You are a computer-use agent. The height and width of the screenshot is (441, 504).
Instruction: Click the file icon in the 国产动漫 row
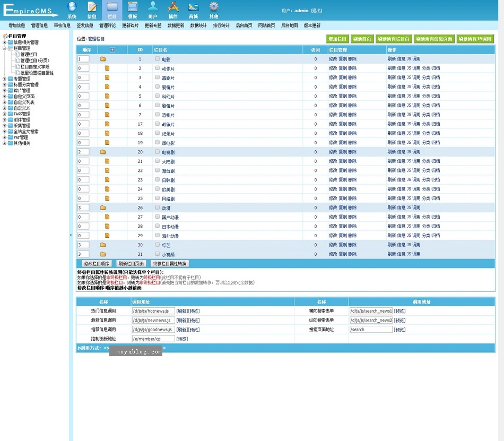click(107, 217)
